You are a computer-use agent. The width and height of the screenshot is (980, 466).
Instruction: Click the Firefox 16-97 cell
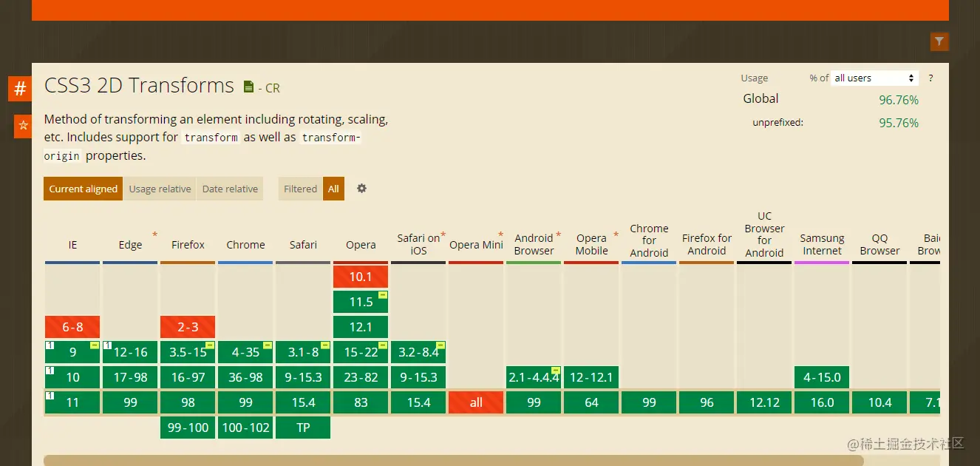point(188,377)
